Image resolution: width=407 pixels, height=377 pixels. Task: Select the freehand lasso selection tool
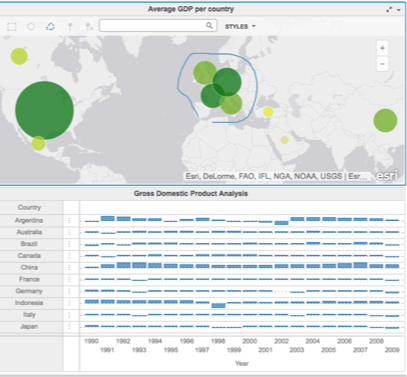pos(50,26)
